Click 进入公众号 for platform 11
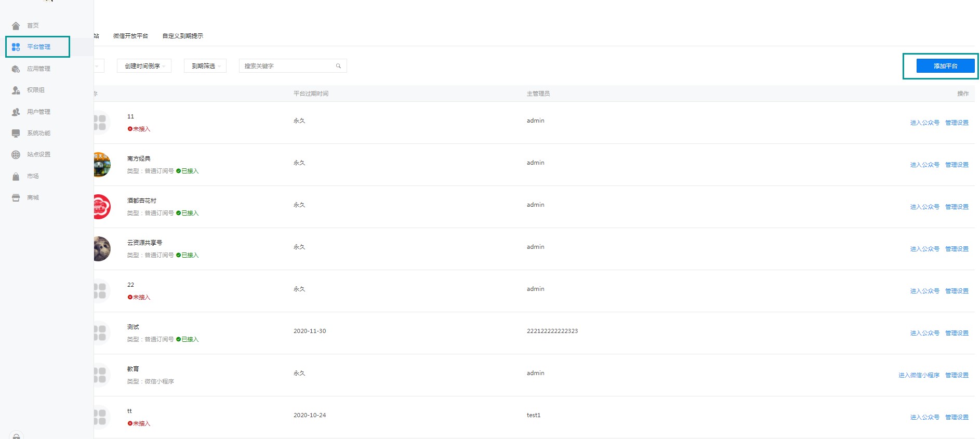 (924, 123)
